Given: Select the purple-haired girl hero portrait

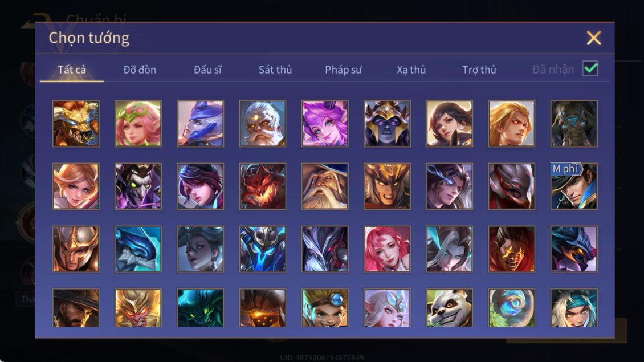Looking at the screenshot, I should tap(325, 124).
